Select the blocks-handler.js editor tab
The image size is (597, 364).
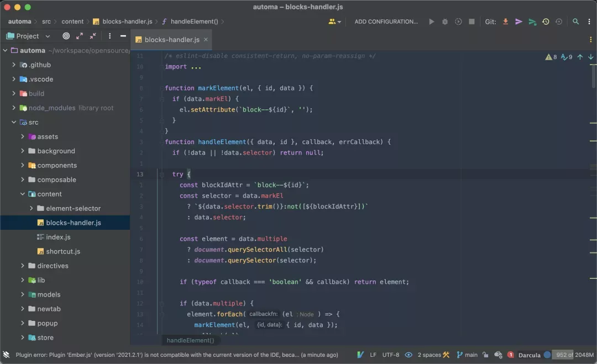coord(171,40)
